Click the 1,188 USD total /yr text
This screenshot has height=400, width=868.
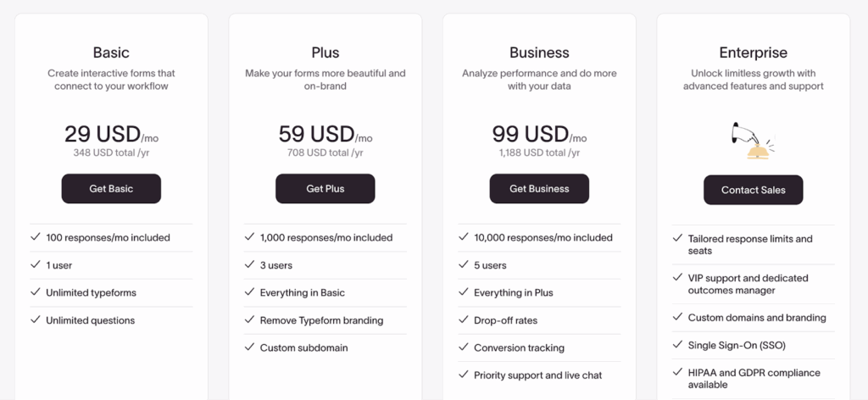click(x=539, y=153)
